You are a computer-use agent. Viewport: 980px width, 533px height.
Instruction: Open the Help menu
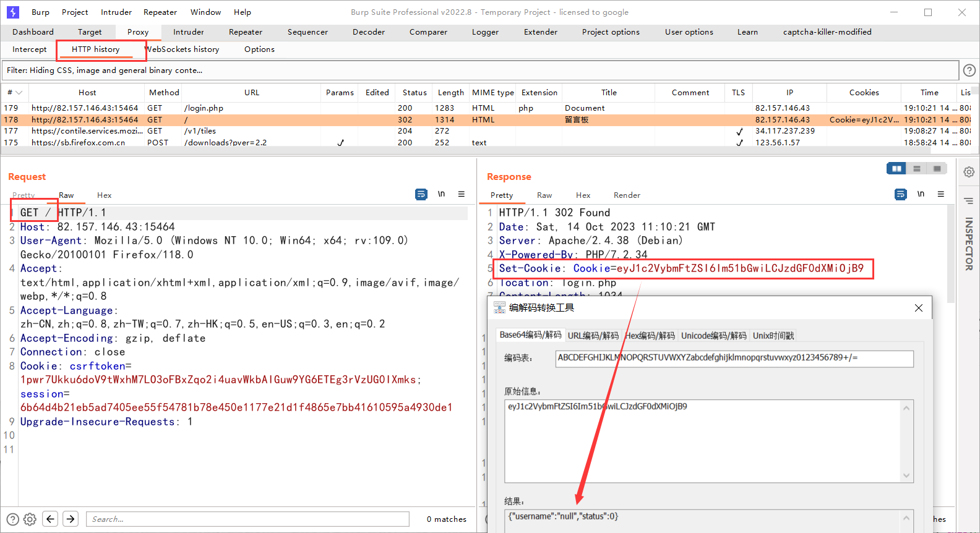coord(243,12)
